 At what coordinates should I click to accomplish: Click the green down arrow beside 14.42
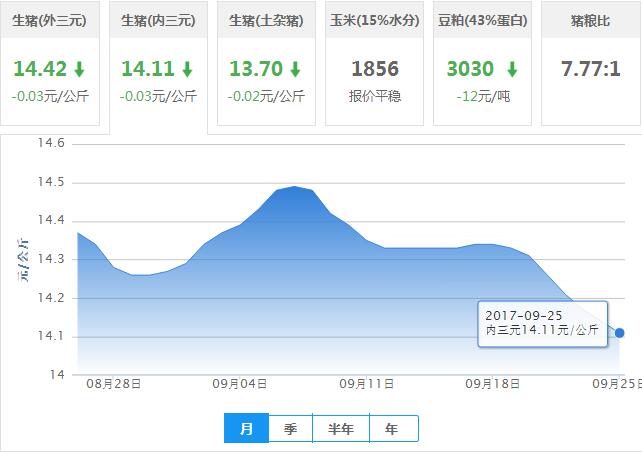coord(80,70)
